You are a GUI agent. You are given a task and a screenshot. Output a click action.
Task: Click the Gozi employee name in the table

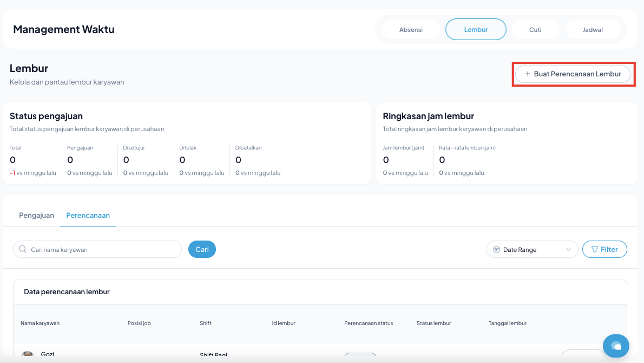[48, 354]
